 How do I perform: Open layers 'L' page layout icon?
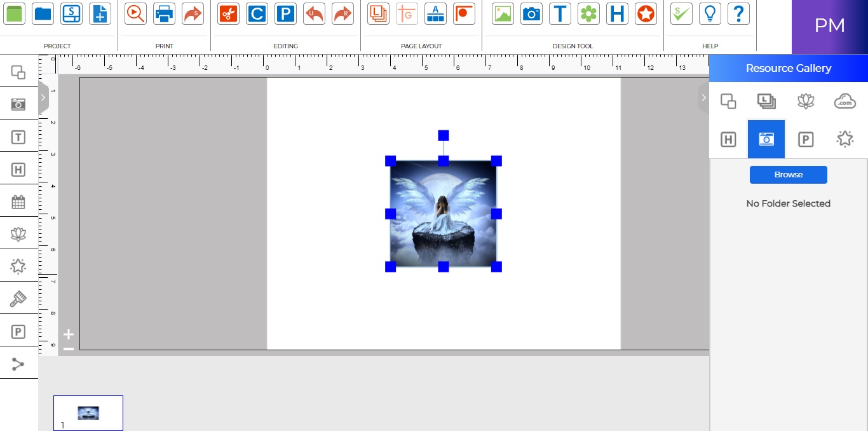point(378,13)
